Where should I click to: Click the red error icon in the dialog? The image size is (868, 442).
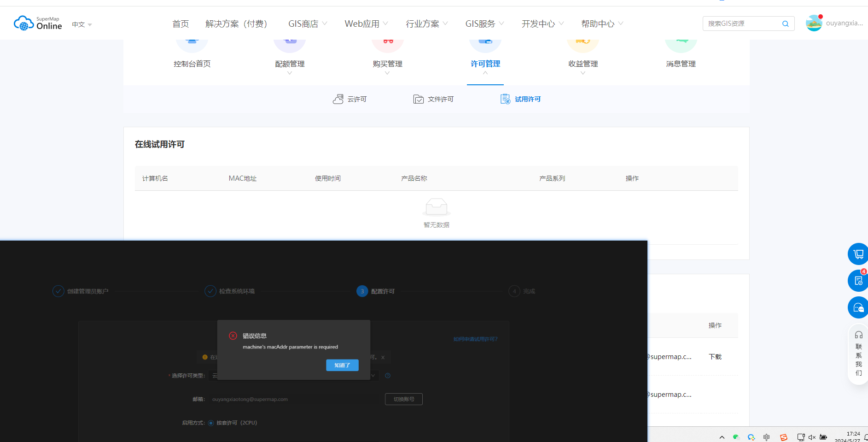tap(233, 336)
